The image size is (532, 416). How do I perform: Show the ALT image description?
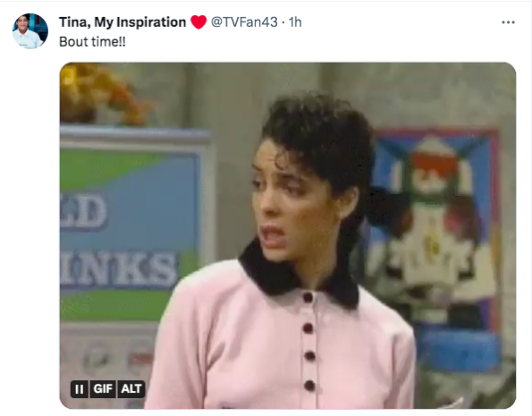[x=131, y=389]
